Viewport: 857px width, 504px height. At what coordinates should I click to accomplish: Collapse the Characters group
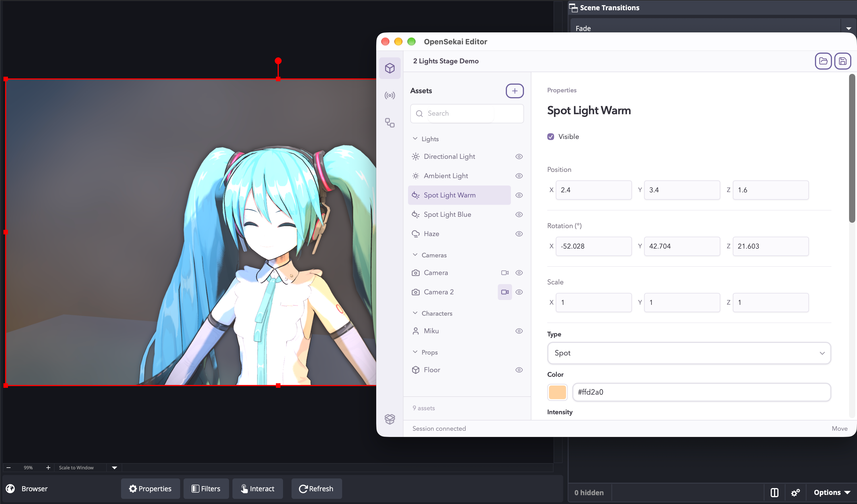(415, 313)
